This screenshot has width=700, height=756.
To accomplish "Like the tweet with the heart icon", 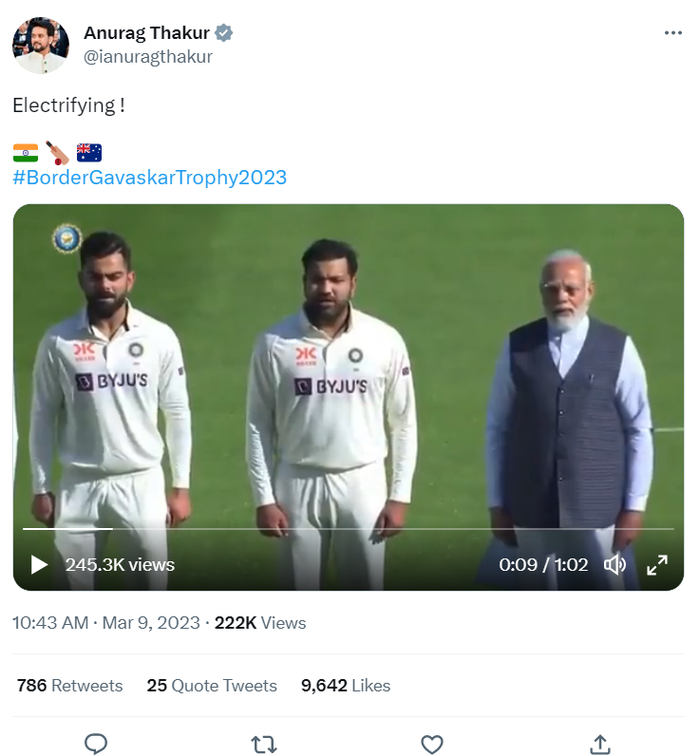I will click(432, 744).
